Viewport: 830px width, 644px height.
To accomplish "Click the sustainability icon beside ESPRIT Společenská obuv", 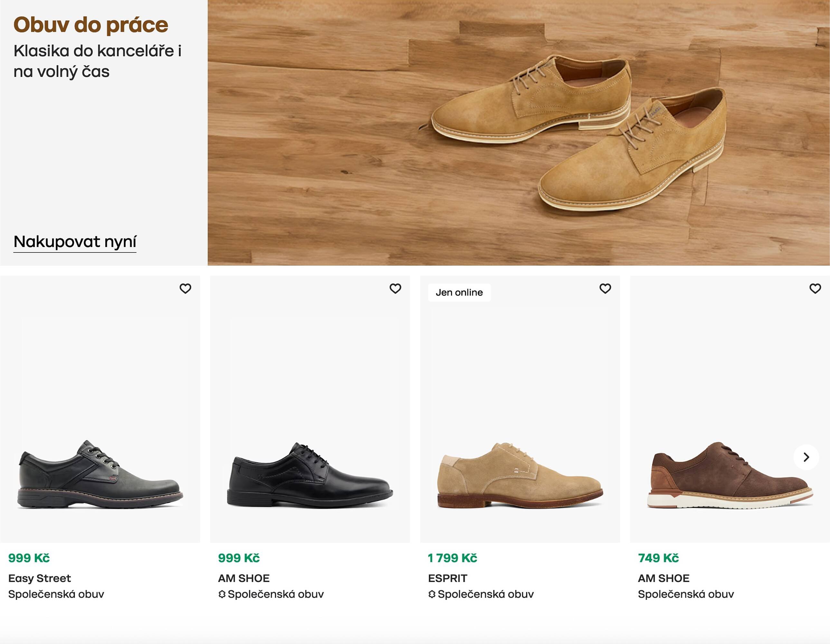I will click(432, 594).
